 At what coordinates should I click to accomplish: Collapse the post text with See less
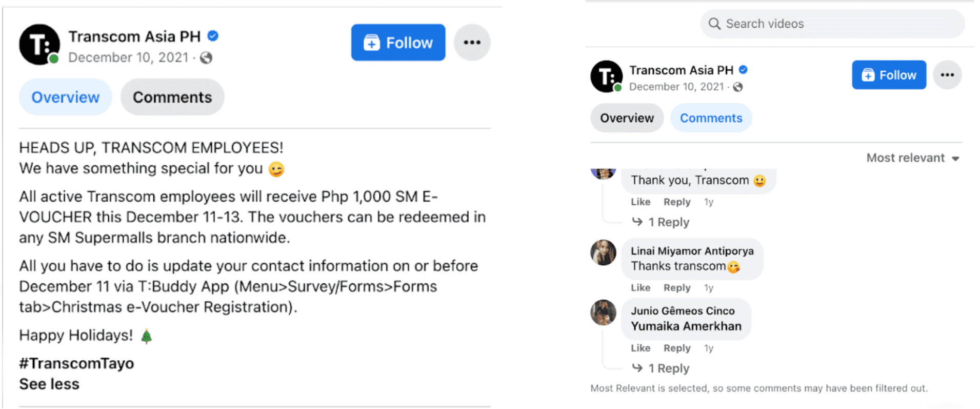click(x=49, y=384)
